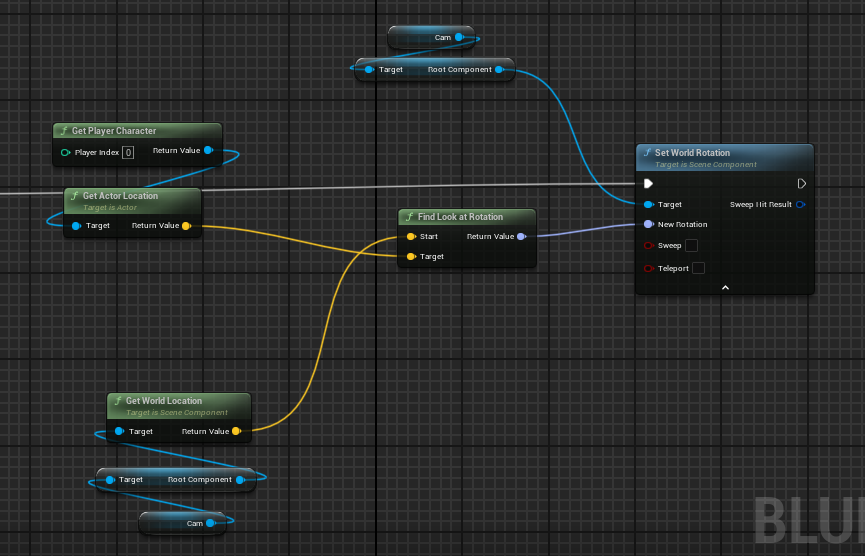Click Target pin on Find Look at Rotation
Image resolution: width=865 pixels, height=556 pixels.
(411, 256)
